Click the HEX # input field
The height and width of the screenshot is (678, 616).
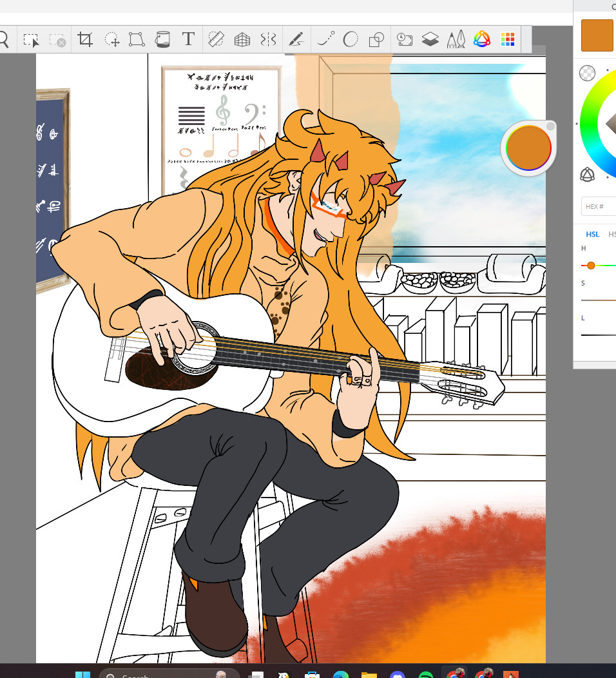click(x=599, y=206)
